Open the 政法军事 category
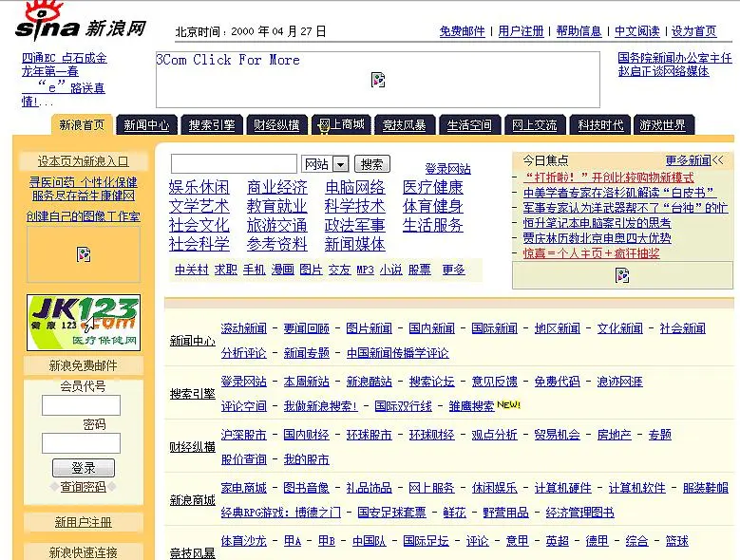 point(355,225)
